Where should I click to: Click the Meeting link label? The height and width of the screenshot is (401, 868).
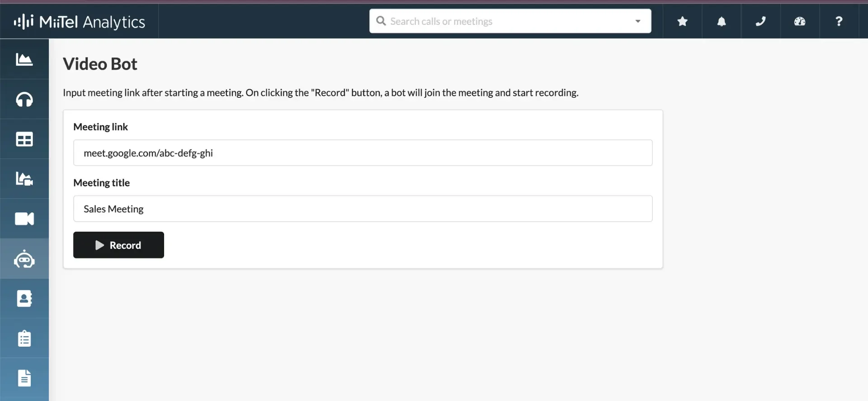100,127
